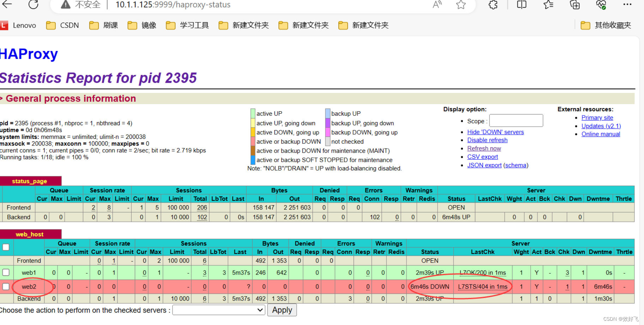
Task: Click the web_host proxy label
Action: coord(29,234)
